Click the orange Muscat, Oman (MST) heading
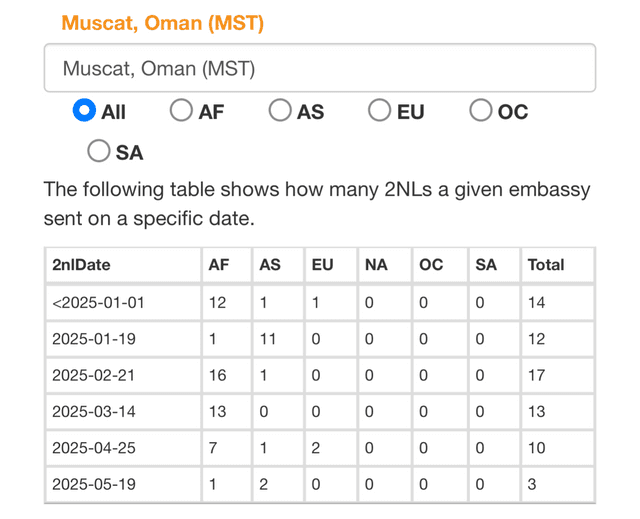This screenshot has height=519, width=640. tap(162, 23)
